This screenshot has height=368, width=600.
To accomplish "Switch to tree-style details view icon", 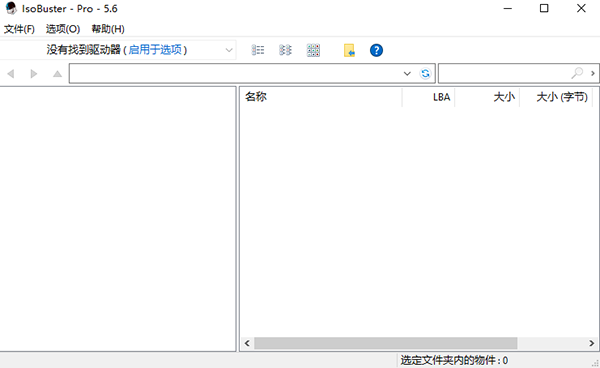I will [285, 50].
